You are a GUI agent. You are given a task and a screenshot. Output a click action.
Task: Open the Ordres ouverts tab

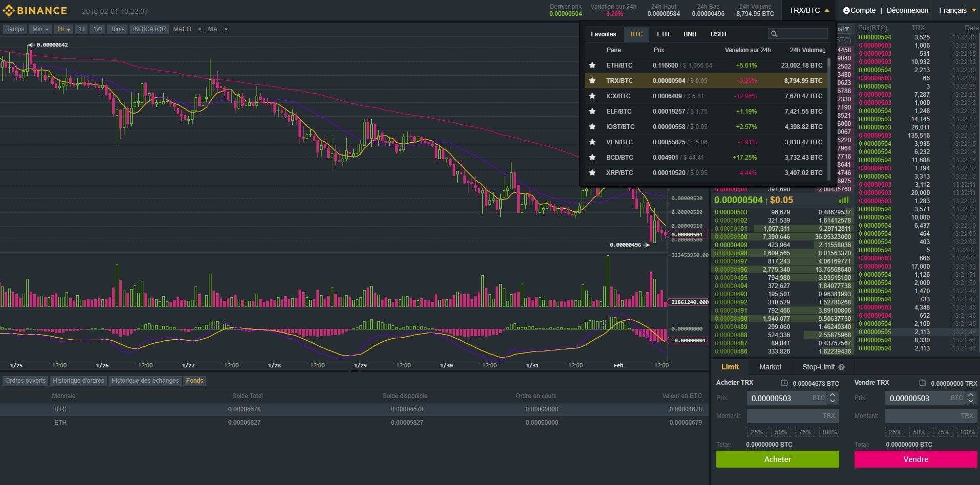pyautogui.click(x=26, y=381)
